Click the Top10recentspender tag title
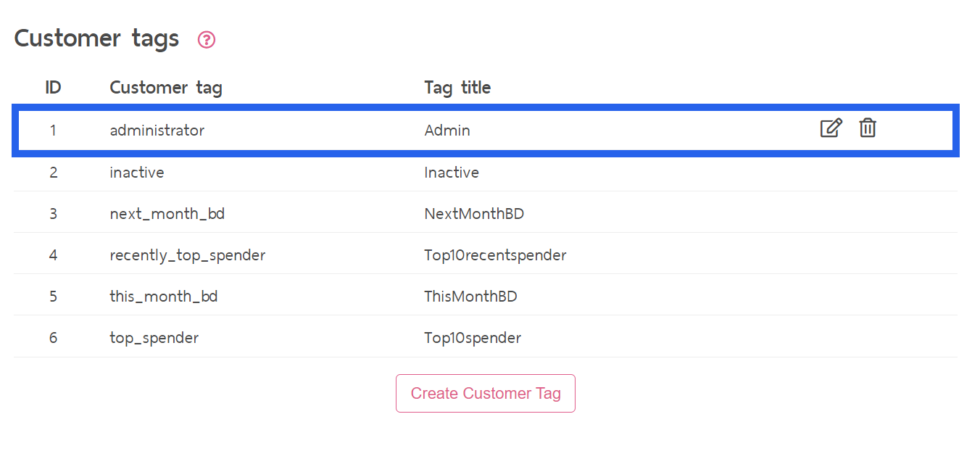980x451 pixels. point(495,255)
